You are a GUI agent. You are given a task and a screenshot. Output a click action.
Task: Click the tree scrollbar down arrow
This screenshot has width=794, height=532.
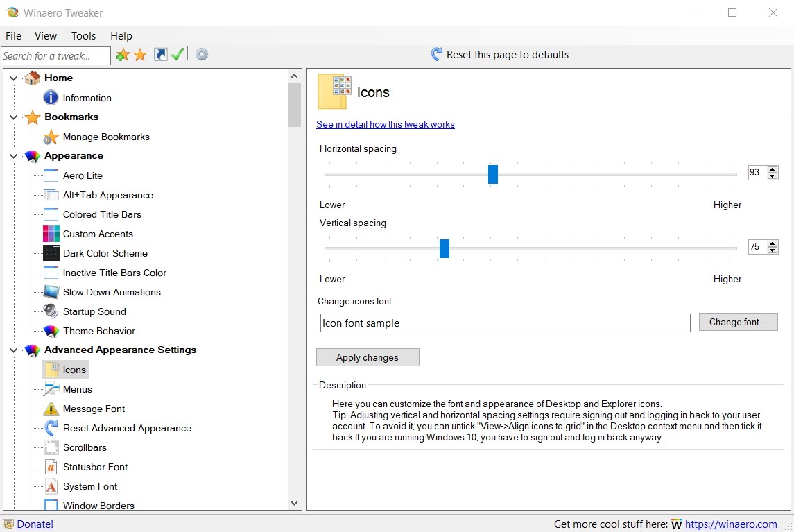(x=294, y=503)
